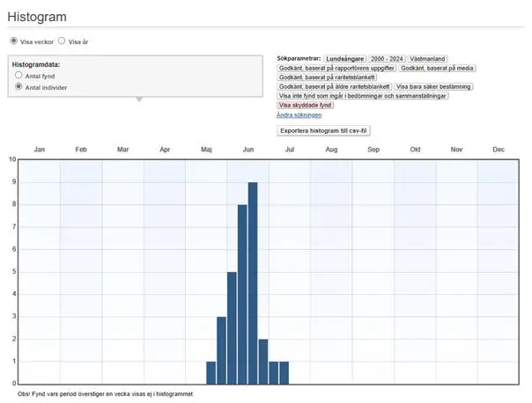Click the '2000 - 2024' parameter tag
The image size is (532, 403).
pyautogui.click(x=386, y=58)
